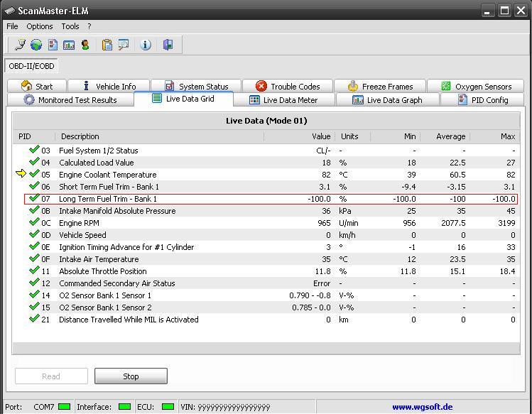The height and width of the screenshot is (414, 532).
Task: Toggle checkmark for PID 07 Long Term Fuel Trim
Action: pyautogui.click(x=34, y=197)
